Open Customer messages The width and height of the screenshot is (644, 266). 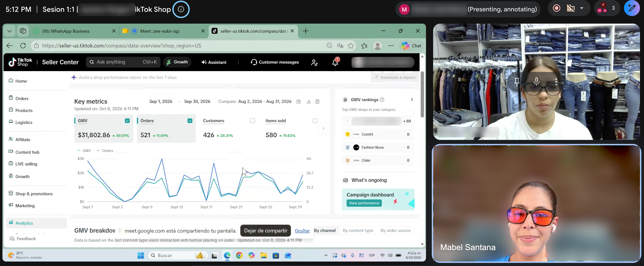pos(274,62)
